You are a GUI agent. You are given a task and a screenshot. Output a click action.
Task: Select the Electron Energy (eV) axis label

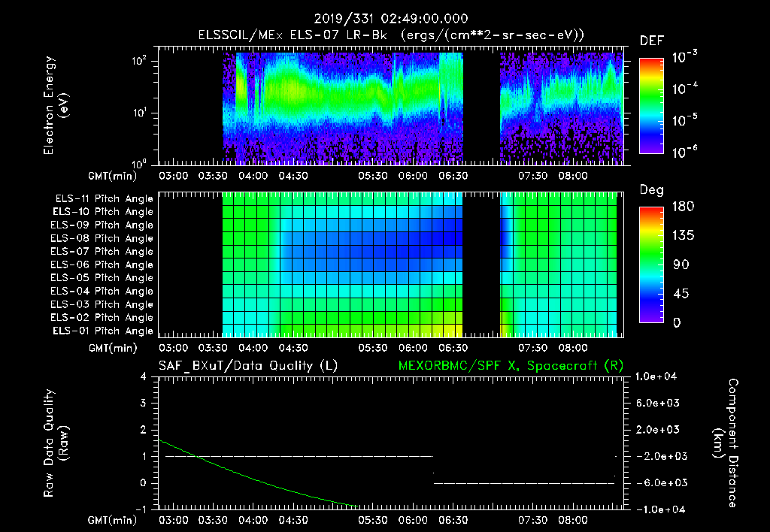56,105
